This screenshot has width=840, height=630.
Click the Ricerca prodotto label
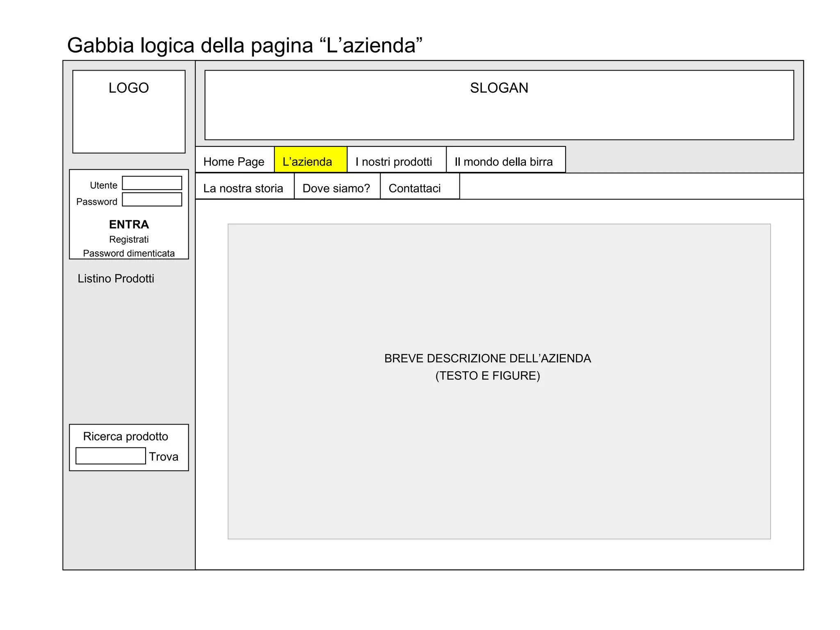pyautogui.click(x=126, y=436)
